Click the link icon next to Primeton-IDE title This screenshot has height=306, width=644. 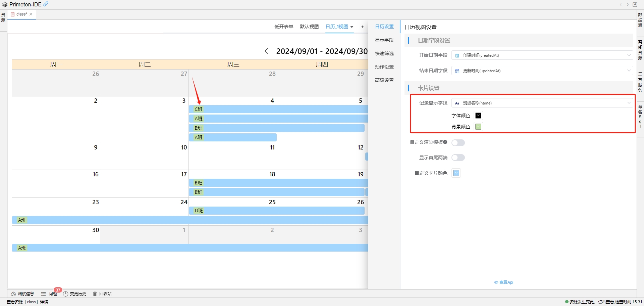(x=46, y=4)
